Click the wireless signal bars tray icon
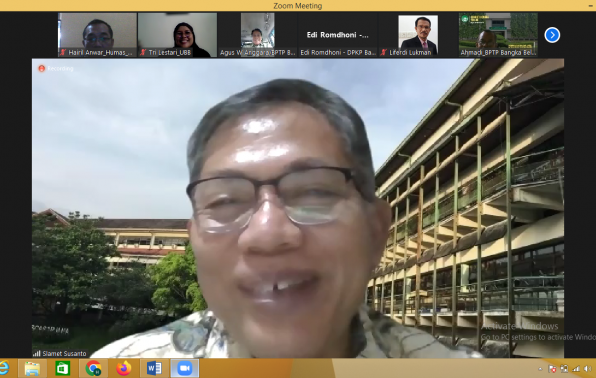Screen dimensions: 596x378 576,368
